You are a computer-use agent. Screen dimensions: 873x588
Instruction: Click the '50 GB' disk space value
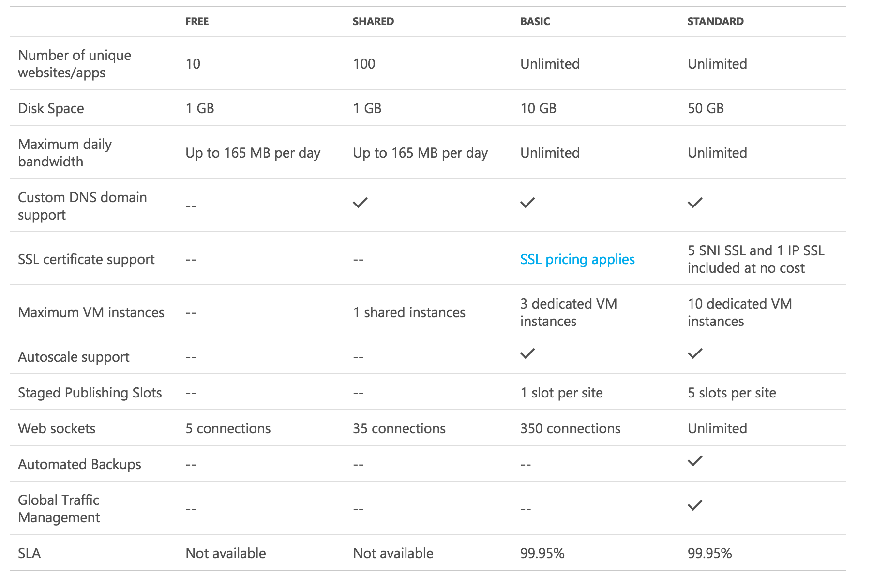tap(706, 108)
